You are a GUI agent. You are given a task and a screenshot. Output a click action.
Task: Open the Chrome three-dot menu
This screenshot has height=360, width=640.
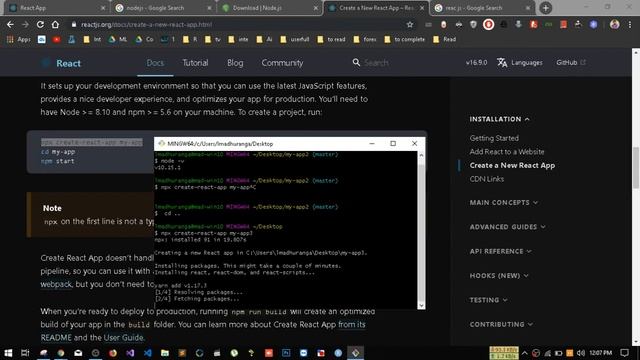(630, 24)
